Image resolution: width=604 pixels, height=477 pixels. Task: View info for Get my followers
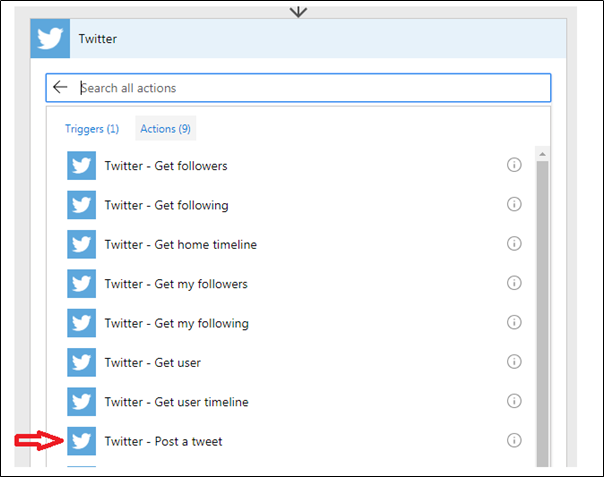point(514,283)
